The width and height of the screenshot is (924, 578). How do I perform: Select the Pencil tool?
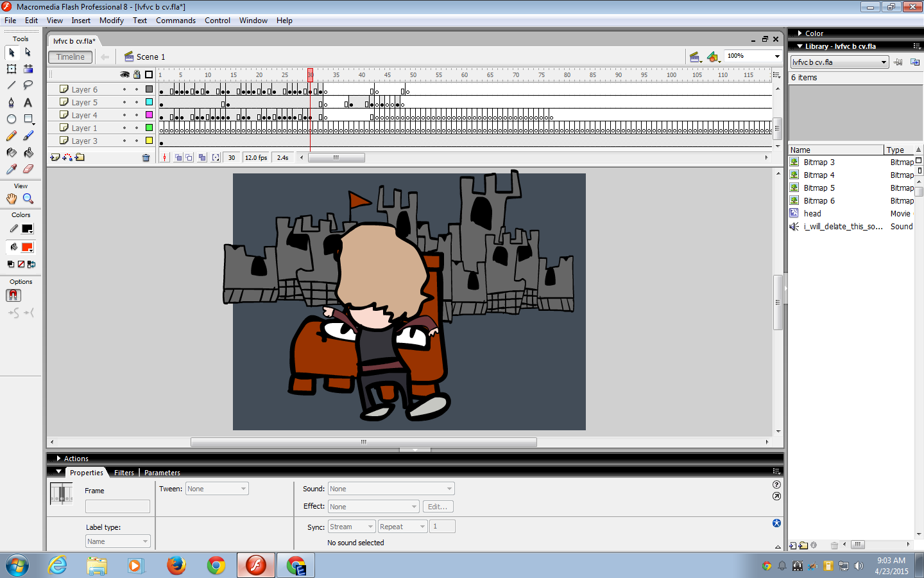pyautogui.click(x=12, y=136)
